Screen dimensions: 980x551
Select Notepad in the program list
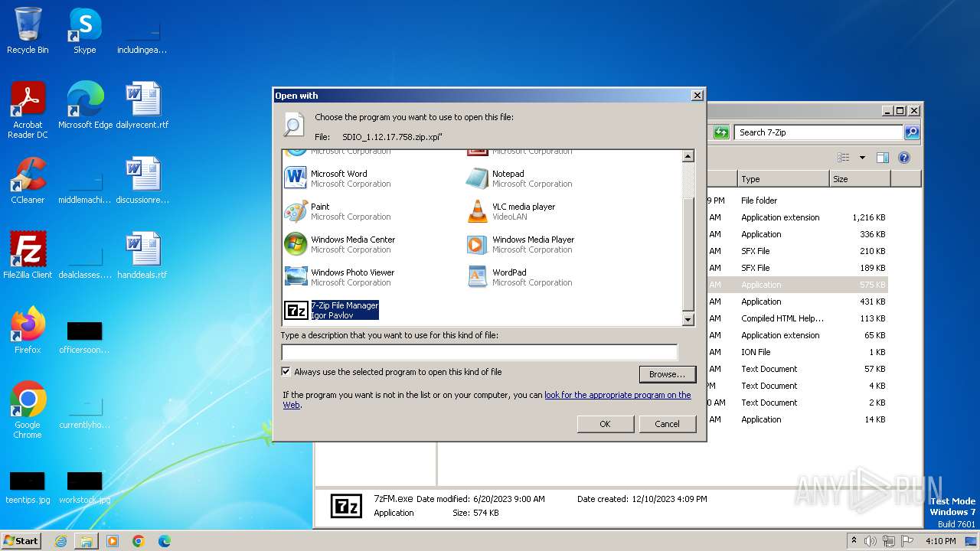519,178
